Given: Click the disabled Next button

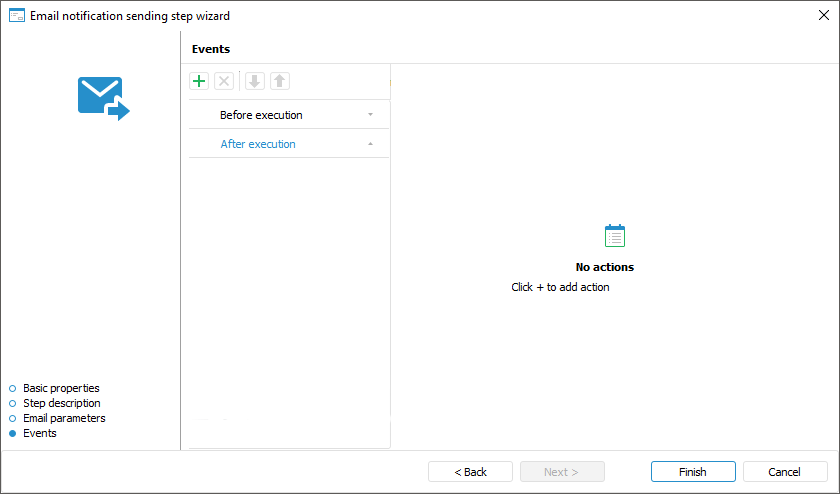Looking at the screenshot, I should (x=562, y=472).
